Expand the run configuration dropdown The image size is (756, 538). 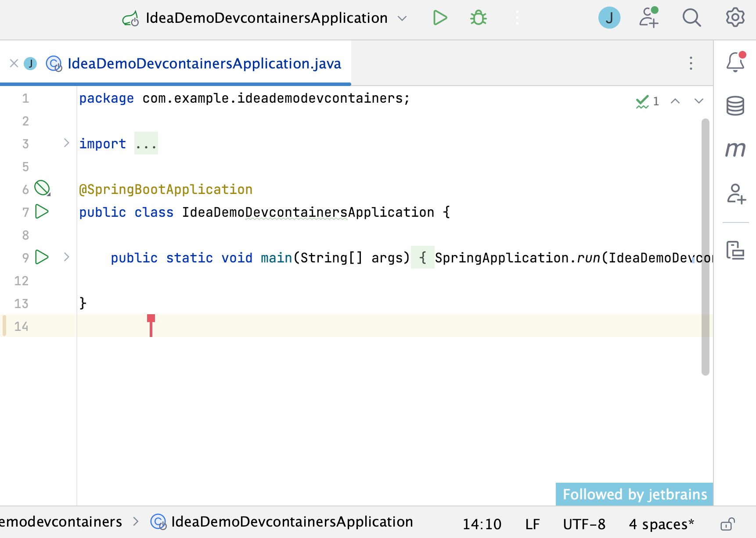pos(402,18)
